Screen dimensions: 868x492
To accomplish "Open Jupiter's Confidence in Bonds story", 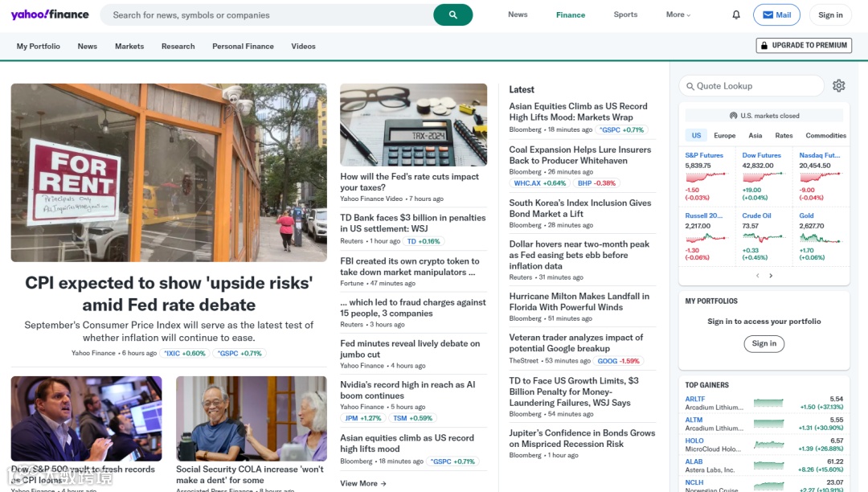I will pos(582,438).
